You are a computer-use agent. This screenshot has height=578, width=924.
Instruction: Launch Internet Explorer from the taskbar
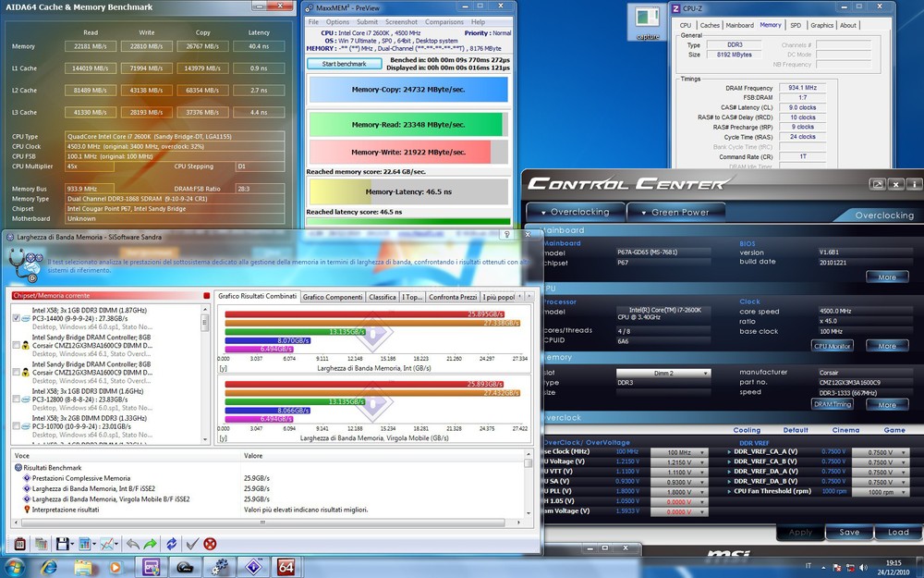click(50, 568)
